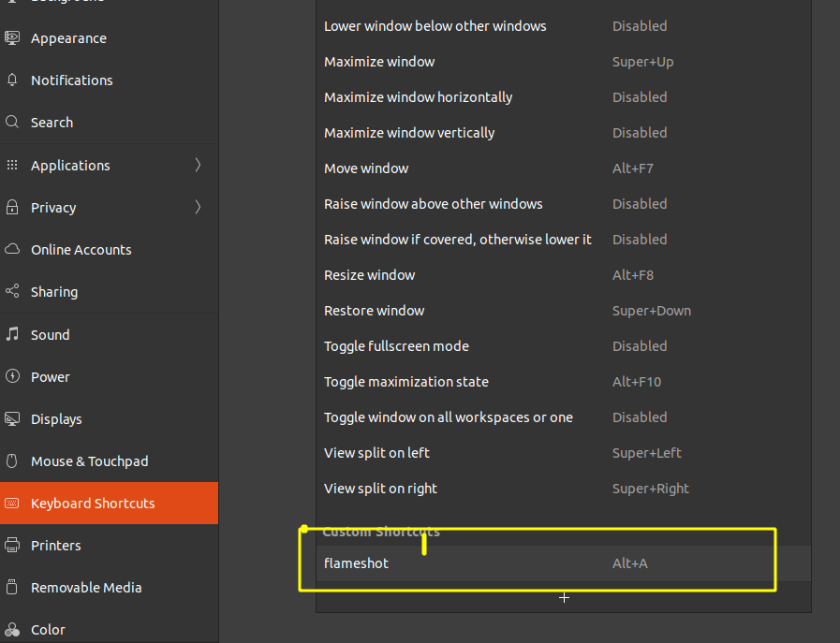Select Removable Media in sidebar

[x=110, y=588]
